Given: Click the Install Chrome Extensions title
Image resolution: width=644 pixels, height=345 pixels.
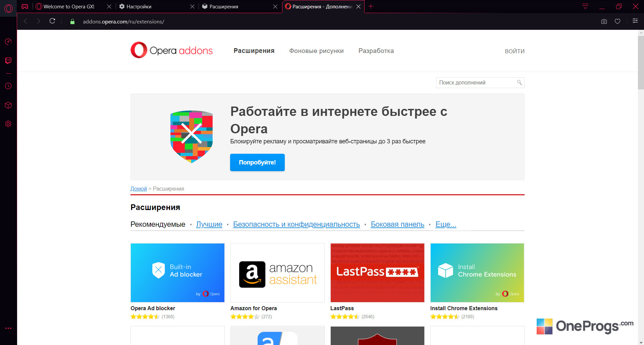Looking at the screenshot, I should [x=464, y=308].
